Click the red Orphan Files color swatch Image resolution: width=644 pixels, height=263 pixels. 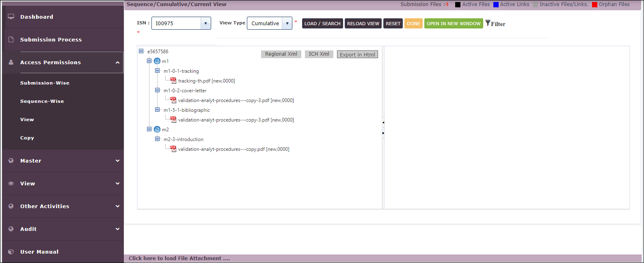594,4
